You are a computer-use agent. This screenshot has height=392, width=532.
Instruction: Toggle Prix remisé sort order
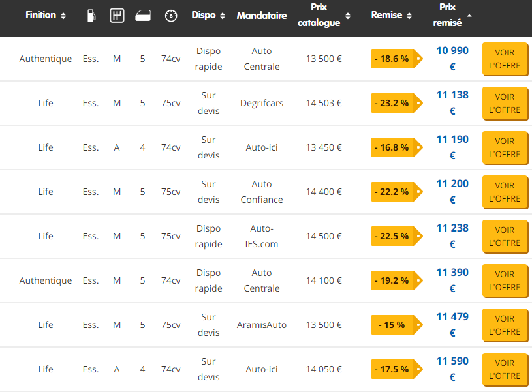pos(452,16)
